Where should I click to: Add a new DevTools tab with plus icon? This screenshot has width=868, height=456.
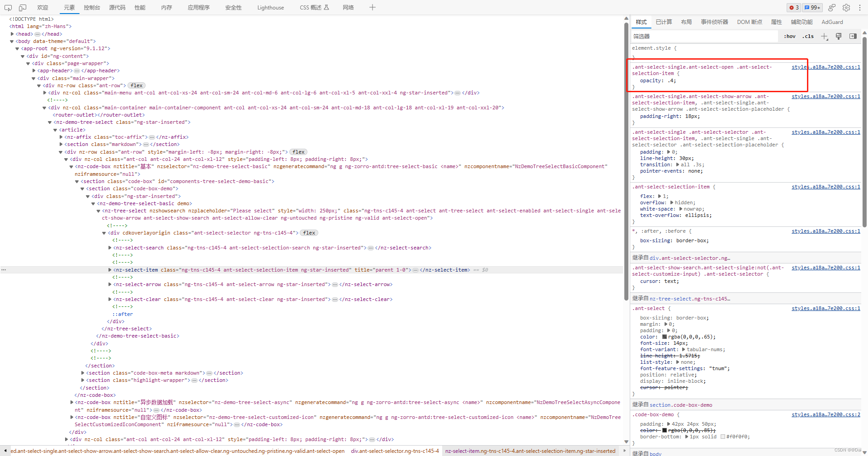(373, 7)
